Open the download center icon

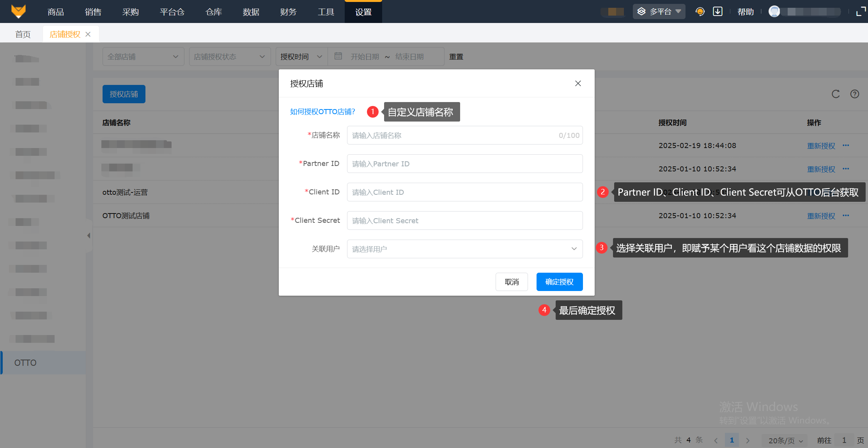[717, 12]
